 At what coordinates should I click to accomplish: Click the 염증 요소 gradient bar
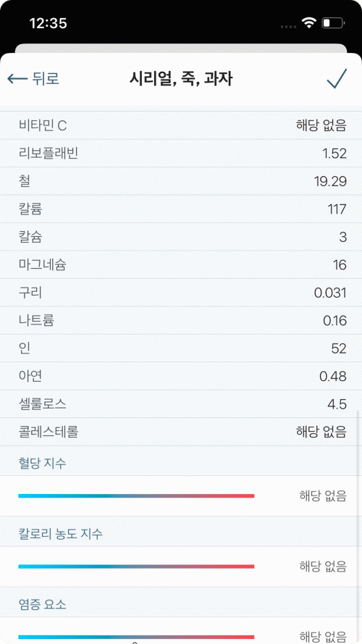[136, 637]
